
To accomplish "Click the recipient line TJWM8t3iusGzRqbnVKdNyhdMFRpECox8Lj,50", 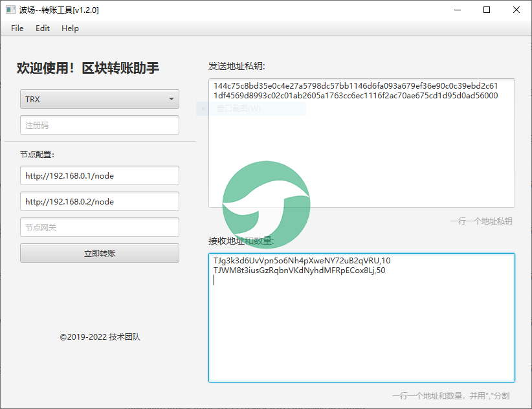I will [299, 271].
